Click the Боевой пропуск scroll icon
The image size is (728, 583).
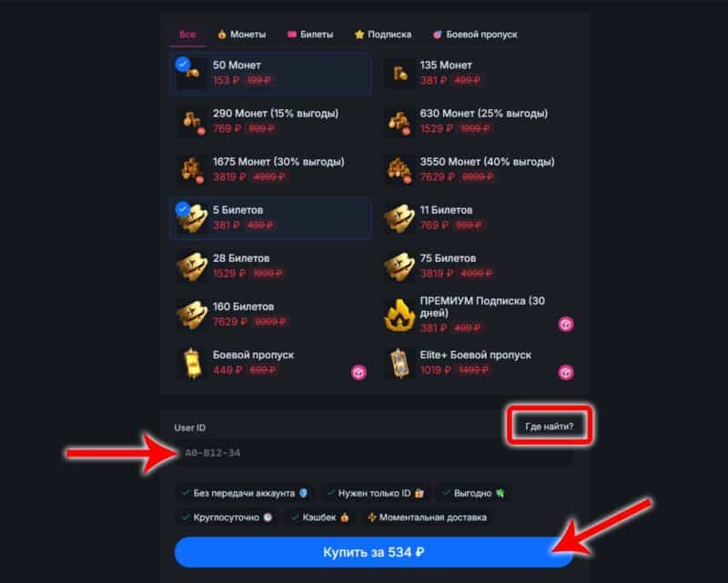192,363
